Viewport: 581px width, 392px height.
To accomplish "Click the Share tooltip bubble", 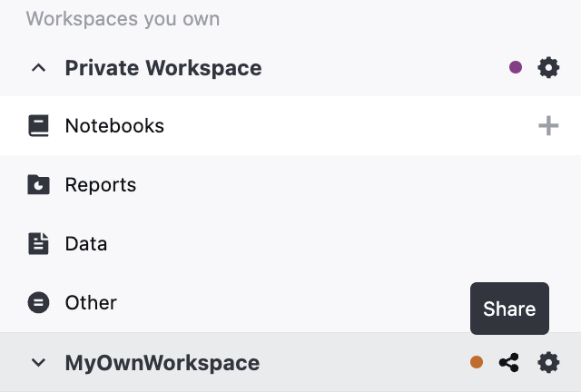I will (x=509, y=309).
